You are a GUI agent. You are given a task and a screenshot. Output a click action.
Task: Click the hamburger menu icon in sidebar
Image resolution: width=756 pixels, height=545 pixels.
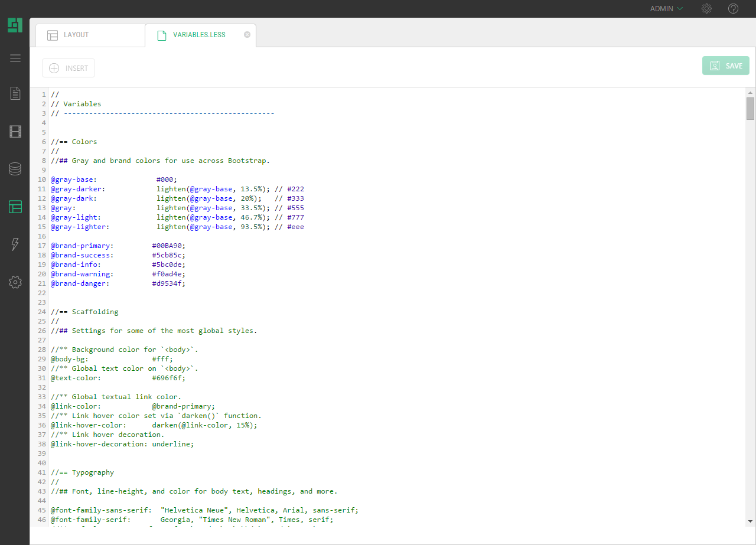[15, 58]
